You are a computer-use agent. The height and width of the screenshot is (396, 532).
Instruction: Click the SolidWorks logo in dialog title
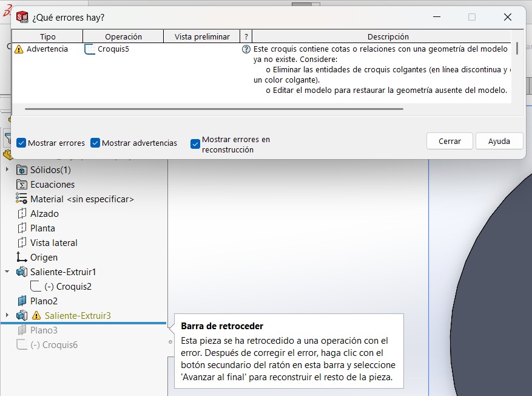pos(22,17)
